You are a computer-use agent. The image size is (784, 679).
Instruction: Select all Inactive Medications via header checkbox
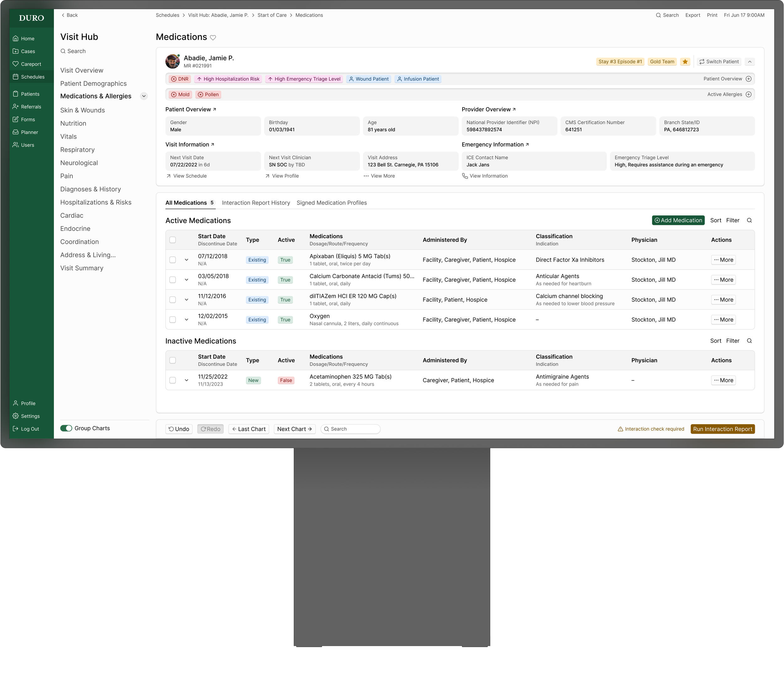click(173, 360)
